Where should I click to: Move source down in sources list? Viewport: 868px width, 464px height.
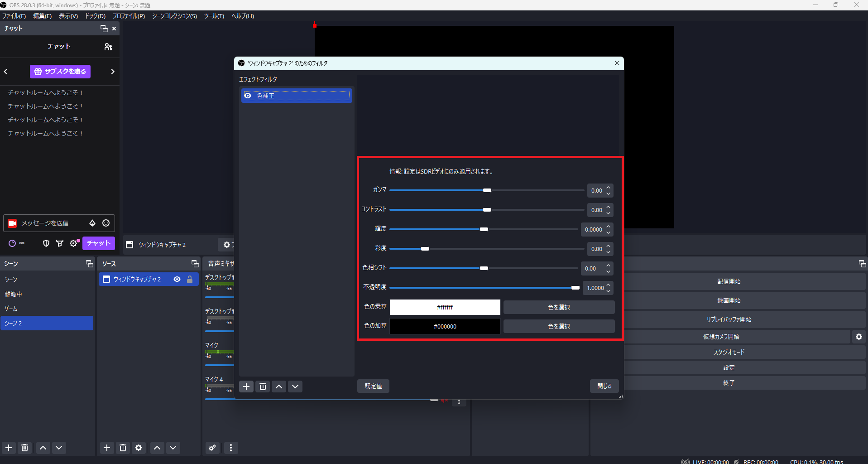(x=173, y=448)
